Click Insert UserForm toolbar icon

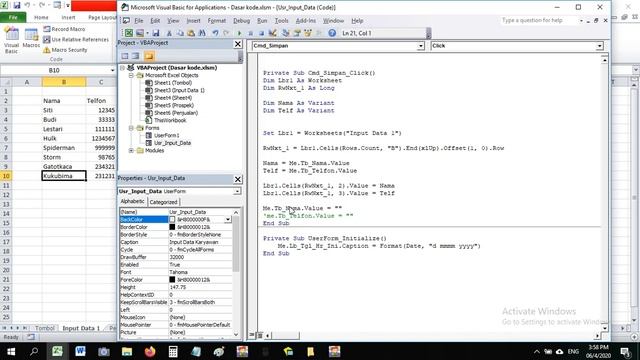click(140, 33)
